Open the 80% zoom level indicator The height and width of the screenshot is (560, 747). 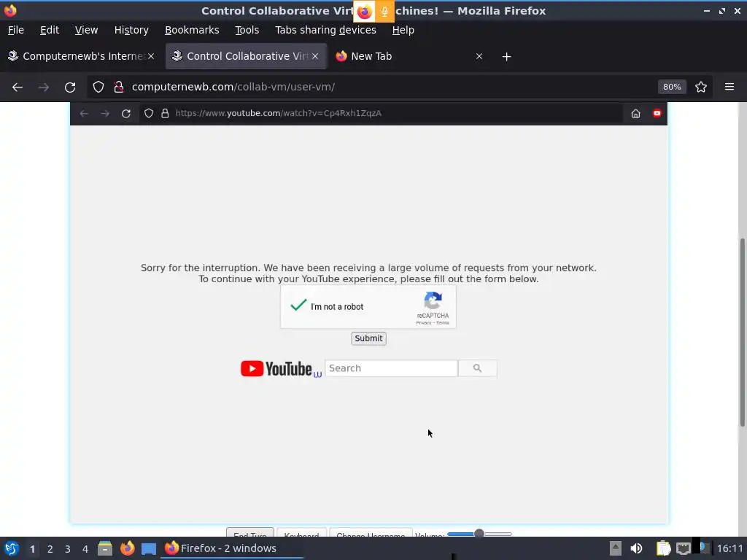(672, 87)
